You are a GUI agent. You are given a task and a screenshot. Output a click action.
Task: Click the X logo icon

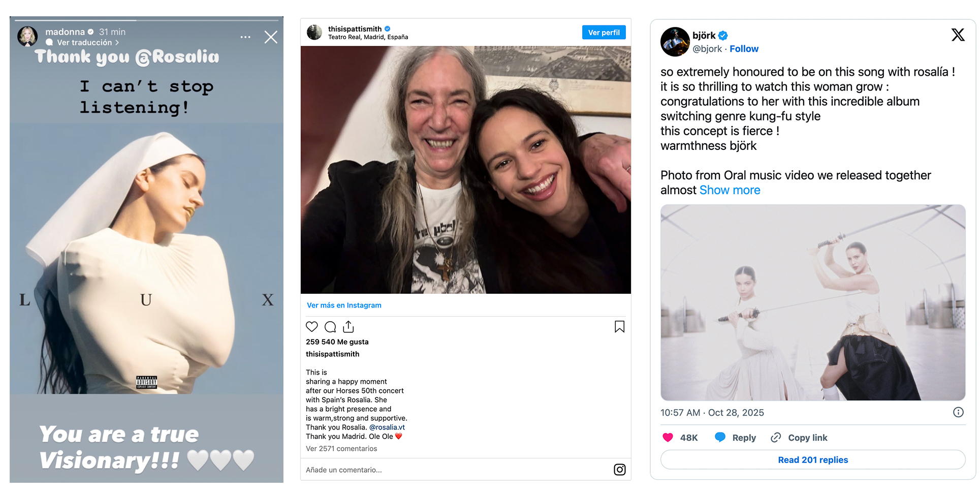(x=958, y=35)
